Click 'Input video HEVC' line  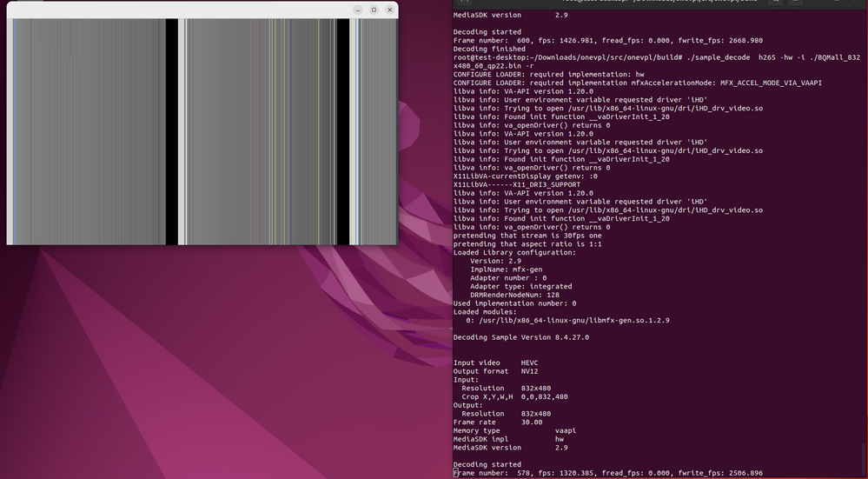(495, 363)
